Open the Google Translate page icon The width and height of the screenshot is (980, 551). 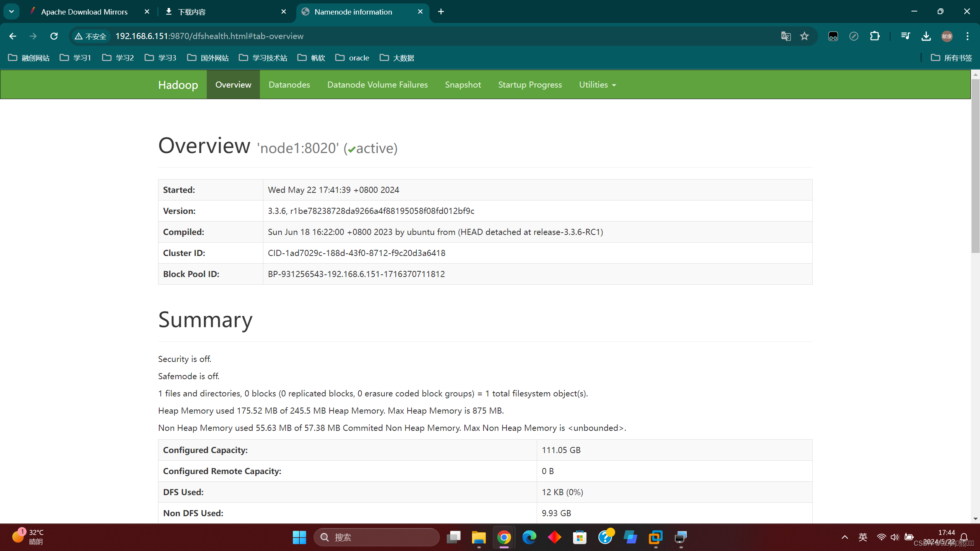click(786, 36)
